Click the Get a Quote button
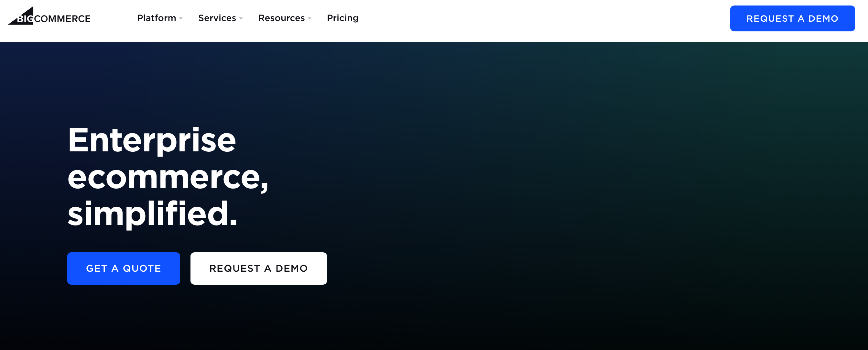This screenshot has width=868, height=350. [124, 268]
